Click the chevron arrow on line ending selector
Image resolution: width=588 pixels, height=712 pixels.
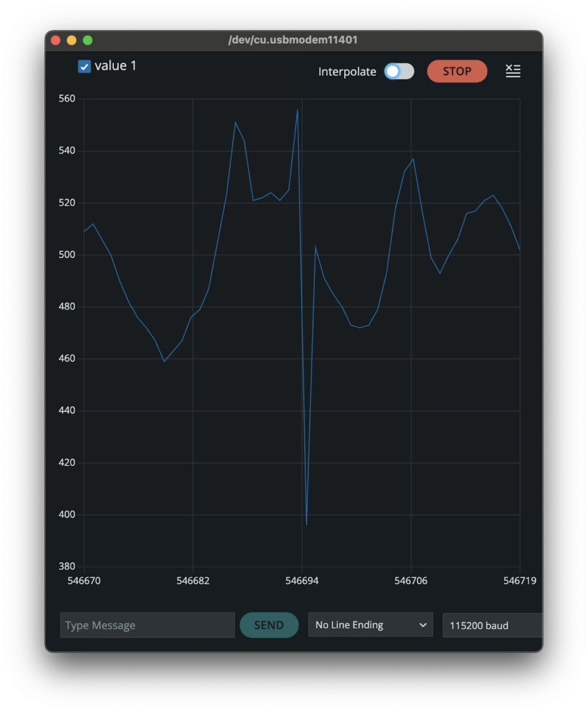click(x=423, y=625)
